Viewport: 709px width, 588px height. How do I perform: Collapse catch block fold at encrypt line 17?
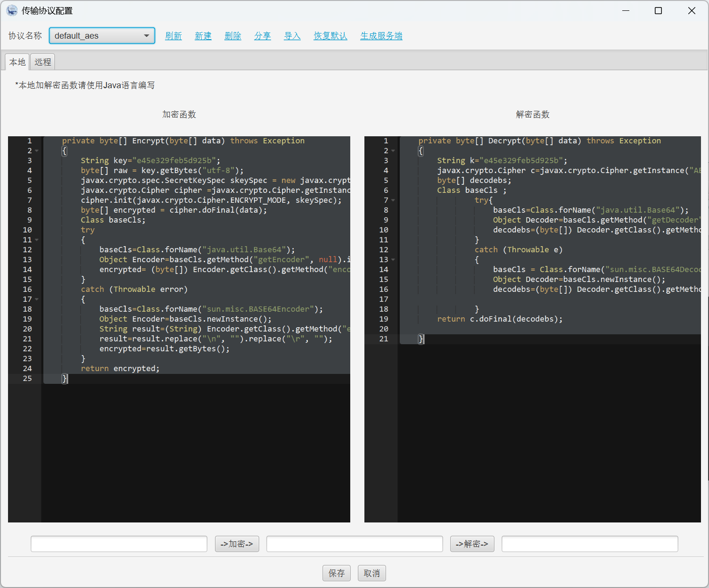pos(37,299)
